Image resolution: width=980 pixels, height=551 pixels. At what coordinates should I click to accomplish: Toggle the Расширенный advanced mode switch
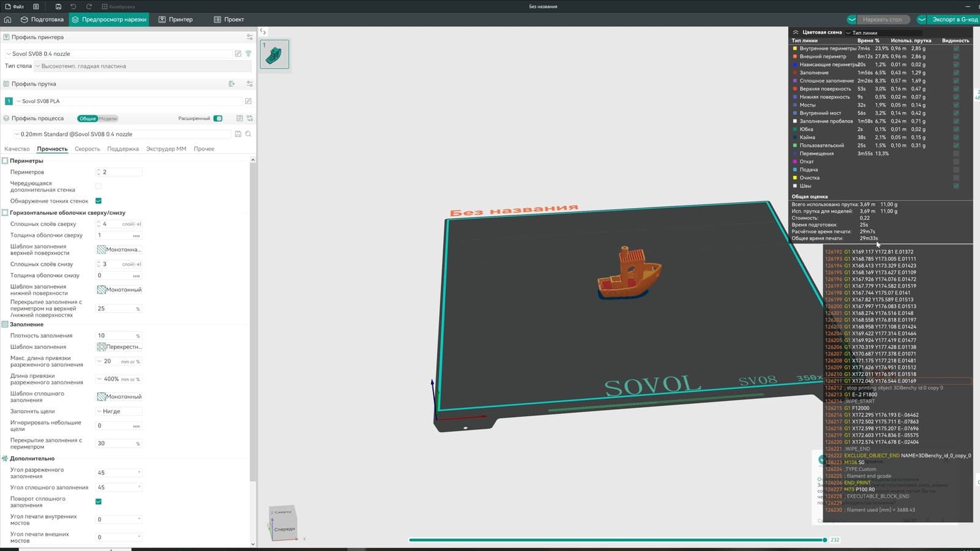pyautogui.click(x=218, y=119)
